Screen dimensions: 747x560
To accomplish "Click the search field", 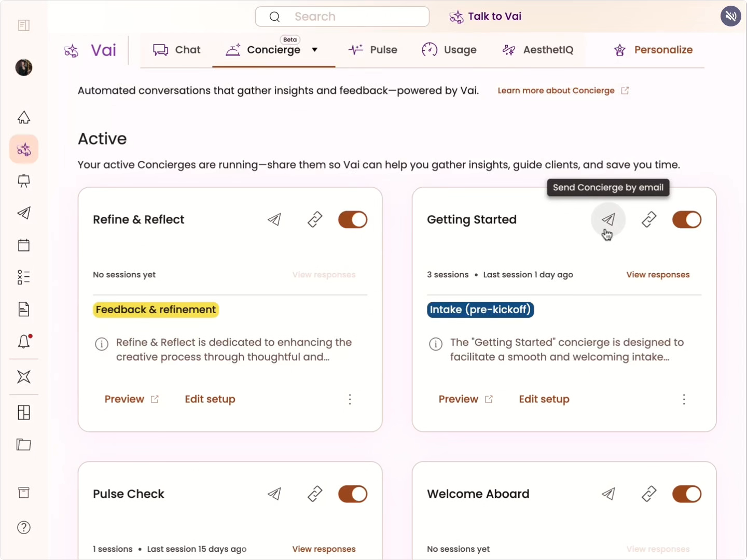I will (x=342, y=17).
